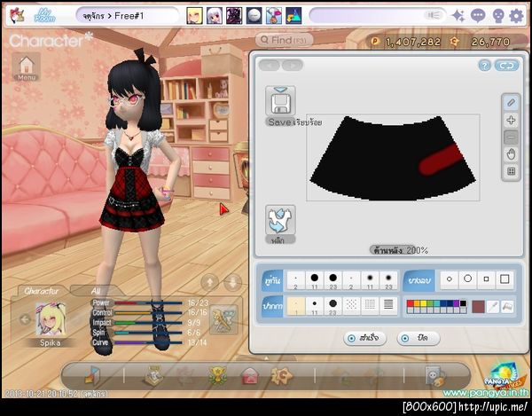Select the small circle eraser
The image size is (532, 416).
tap(450, 279)
